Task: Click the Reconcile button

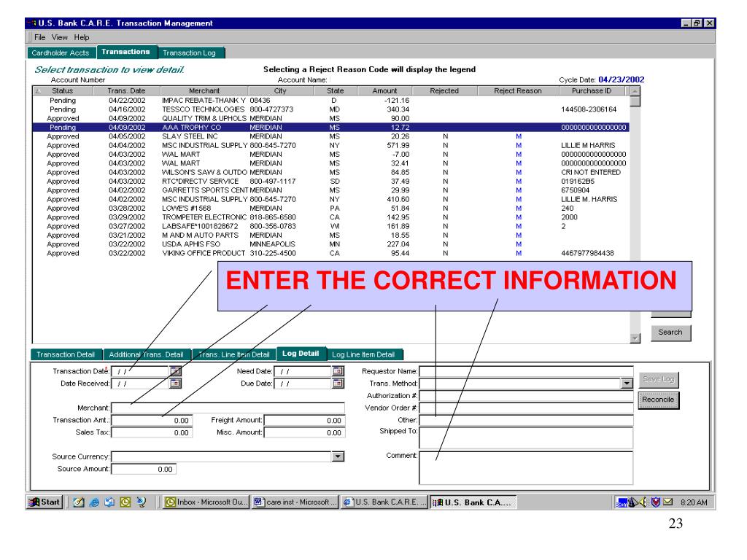Action: click(x=658, y=400)
